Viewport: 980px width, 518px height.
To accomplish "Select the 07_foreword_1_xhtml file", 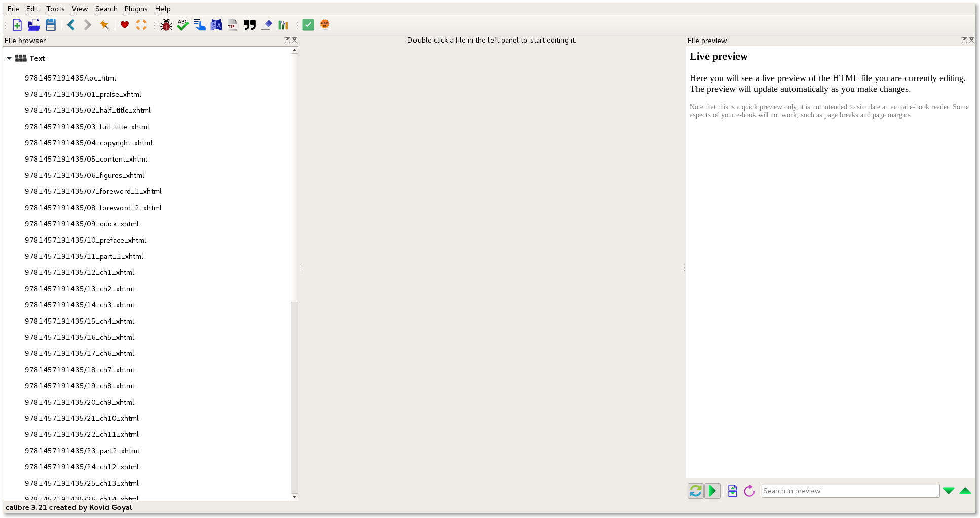I will (93, 191).
